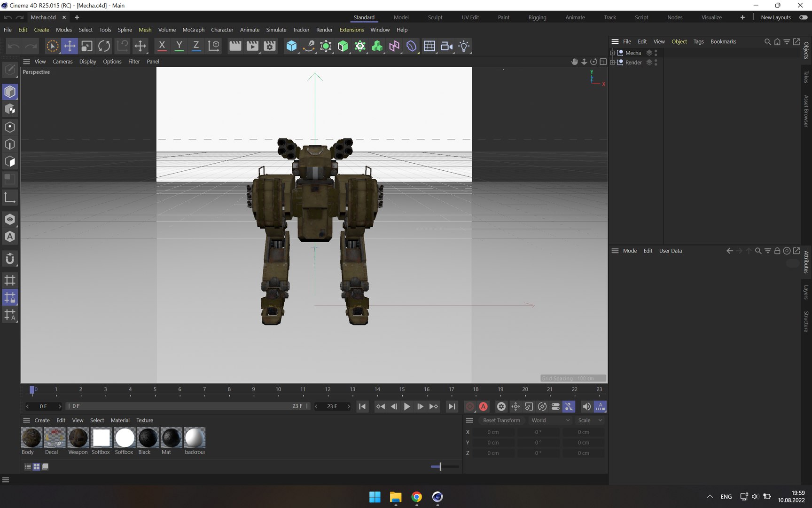Open Material Manager hamburger menu
The width and height of the screenshot is (812, 508).
pos(26,421)
